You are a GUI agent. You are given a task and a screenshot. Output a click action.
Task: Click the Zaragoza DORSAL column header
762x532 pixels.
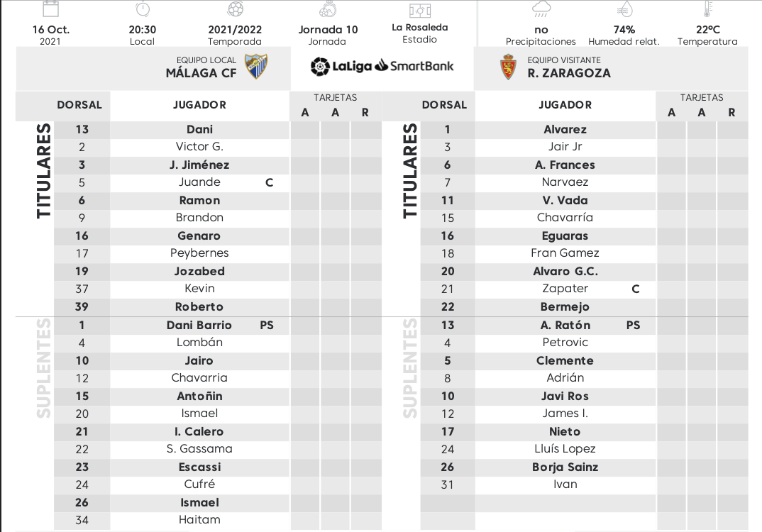tap(444, 105)
